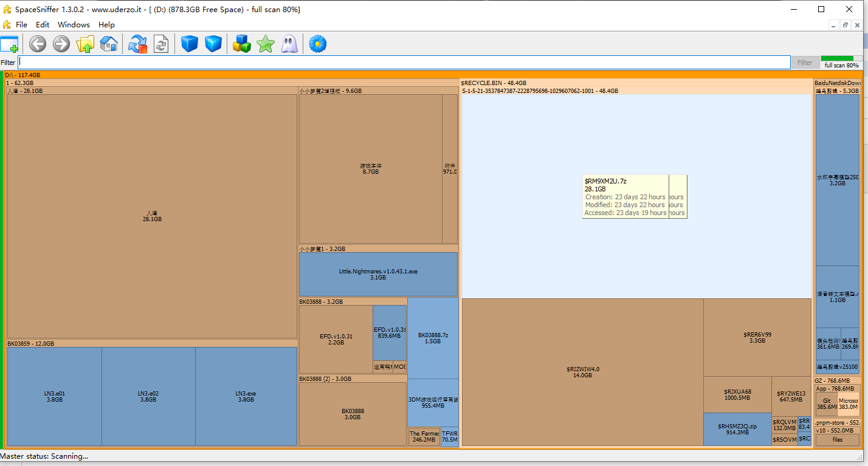This screenshot has height=466, width=868.
Task: Select the $RY2WE13 647.5MB tile
Action: click(x=791, y=396)
